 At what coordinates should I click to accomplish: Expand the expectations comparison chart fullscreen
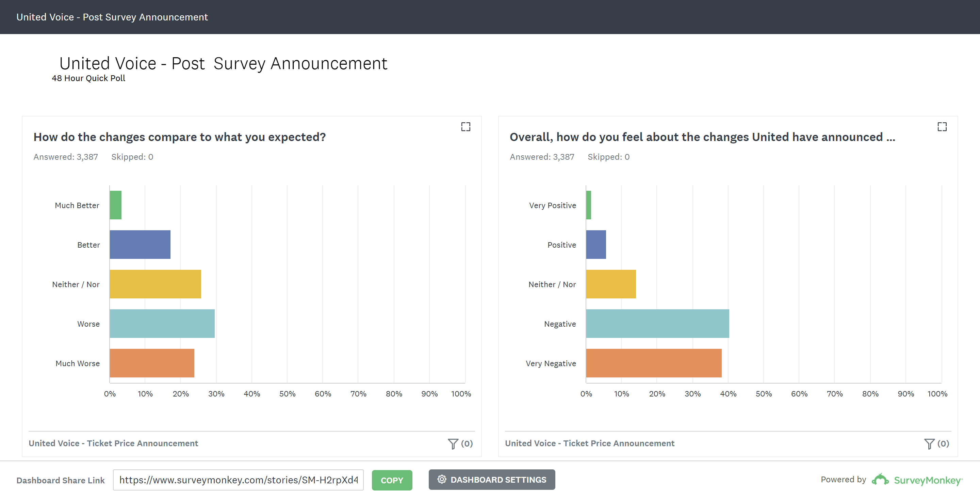465,127
